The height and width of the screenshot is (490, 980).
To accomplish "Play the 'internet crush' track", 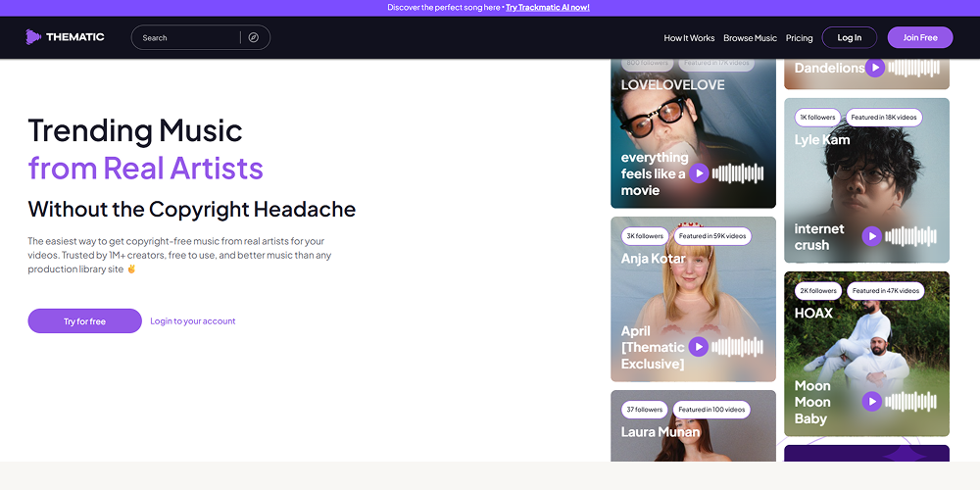I will (872, 236).
